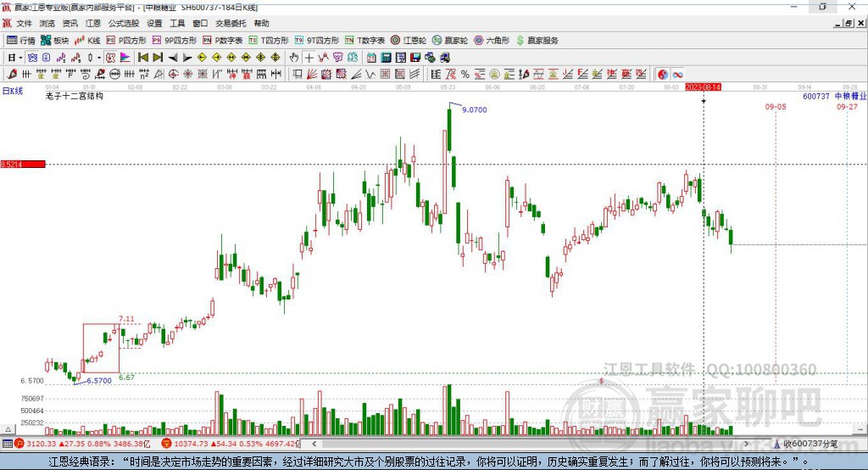Viewport: 868px width, 470px height.
Task: Click the last yellow diamond arrow icon
Action: tap(275, 58)
